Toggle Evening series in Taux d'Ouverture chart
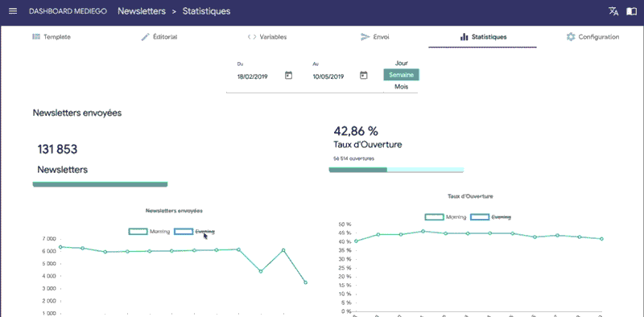The image size is (644, 317). click(491, 216)
